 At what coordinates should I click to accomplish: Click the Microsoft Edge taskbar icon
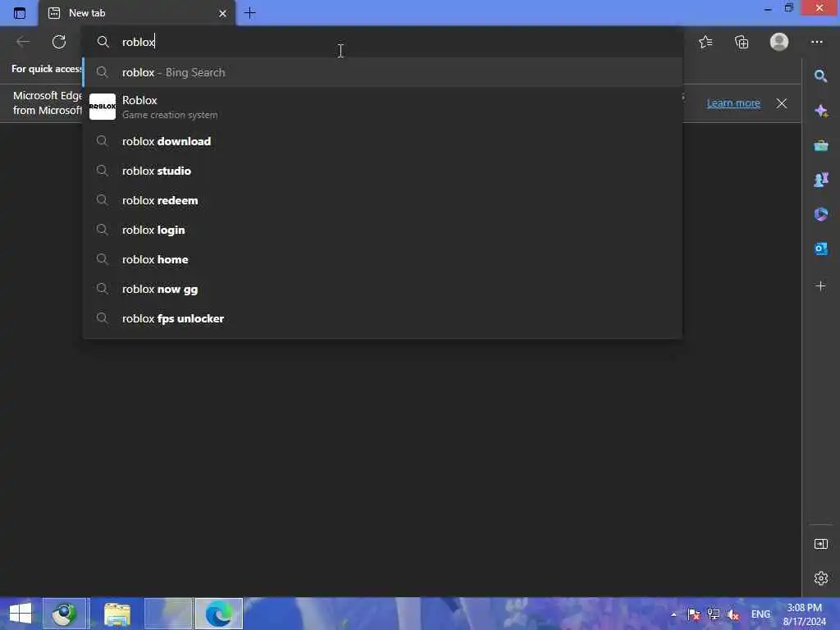click(x=219, y=614)
